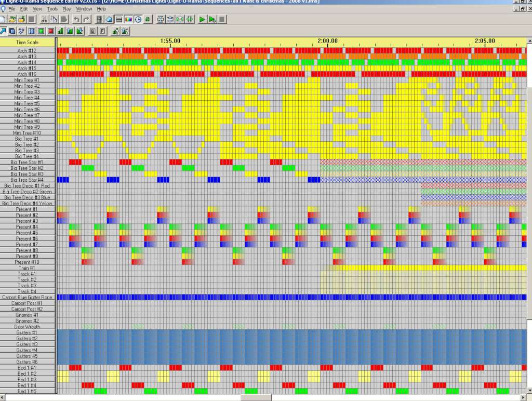Undo the last edit with the Undo arrow
The width and height of the screenshot is (532, 401).
77,19
